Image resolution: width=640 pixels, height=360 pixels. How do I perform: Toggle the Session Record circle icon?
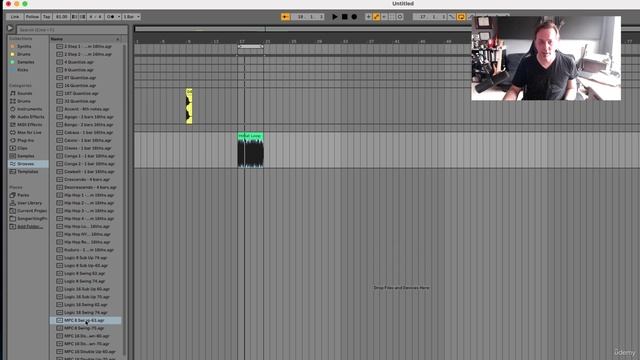pos(400,17)
